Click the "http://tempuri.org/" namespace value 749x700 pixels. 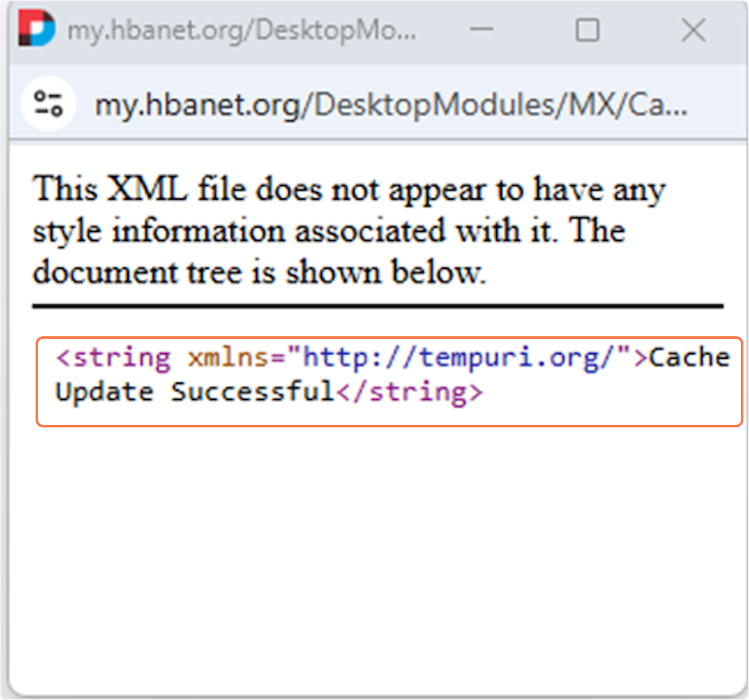(459, 357)
